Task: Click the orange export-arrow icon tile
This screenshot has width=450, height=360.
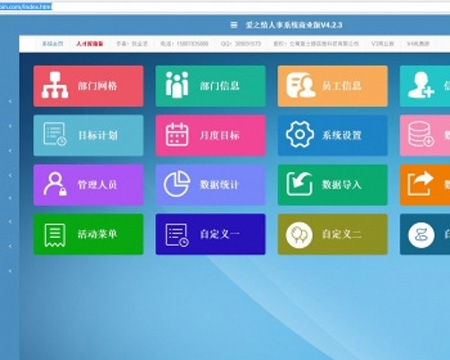Action: 425,185
